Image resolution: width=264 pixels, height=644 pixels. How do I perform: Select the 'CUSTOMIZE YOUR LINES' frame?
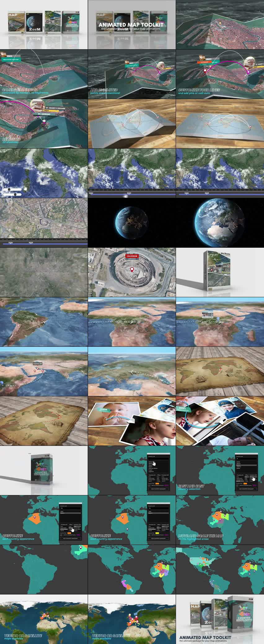point(220,74)
